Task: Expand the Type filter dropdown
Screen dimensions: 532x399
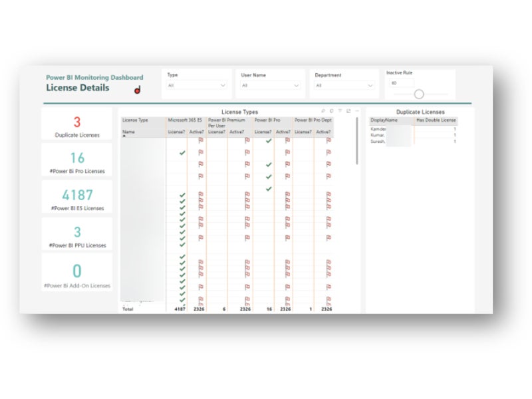Action: (223, 86)
